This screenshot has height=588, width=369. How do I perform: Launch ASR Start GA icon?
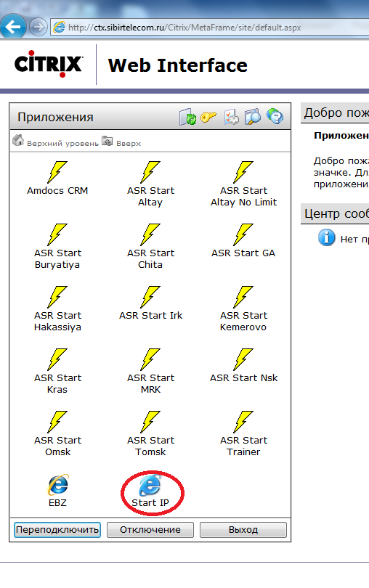click(243, 235)
